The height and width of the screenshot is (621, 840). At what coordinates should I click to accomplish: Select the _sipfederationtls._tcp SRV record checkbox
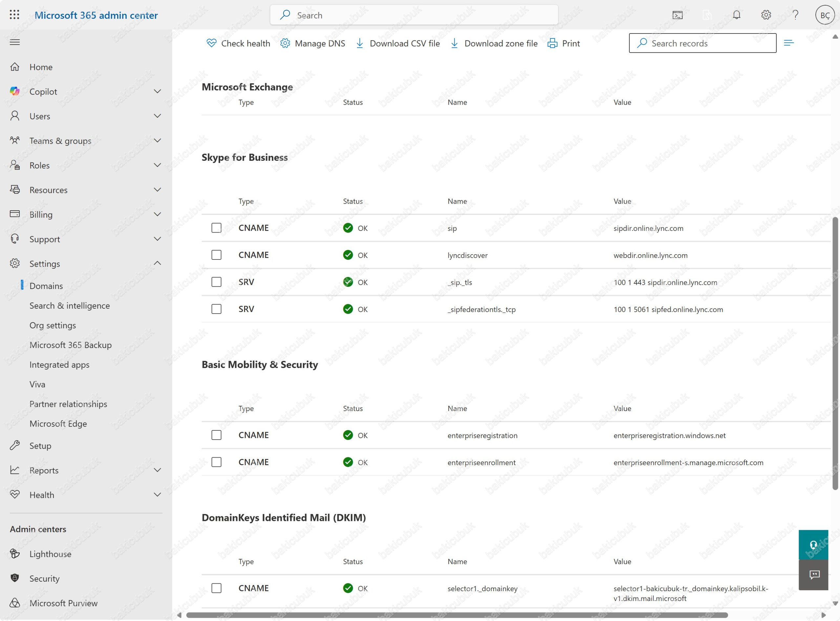pos(216,309)
